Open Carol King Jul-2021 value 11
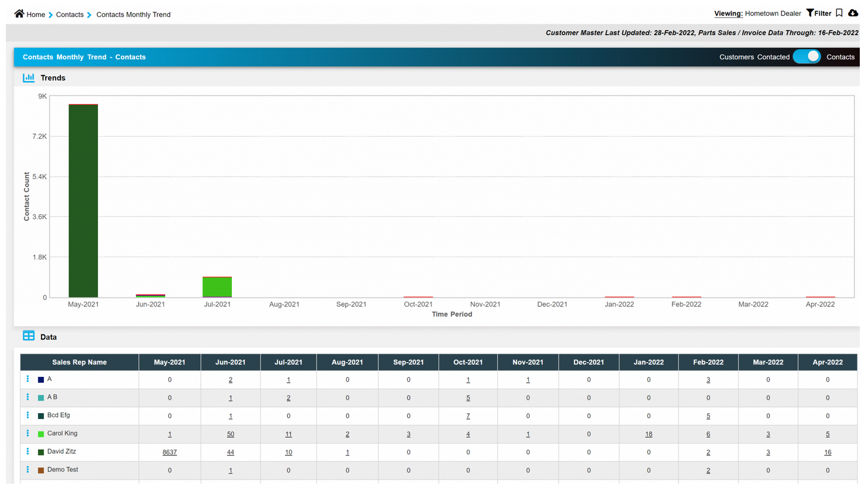The height and width of the screenshot is (496, 868). (x=288, y=434)
